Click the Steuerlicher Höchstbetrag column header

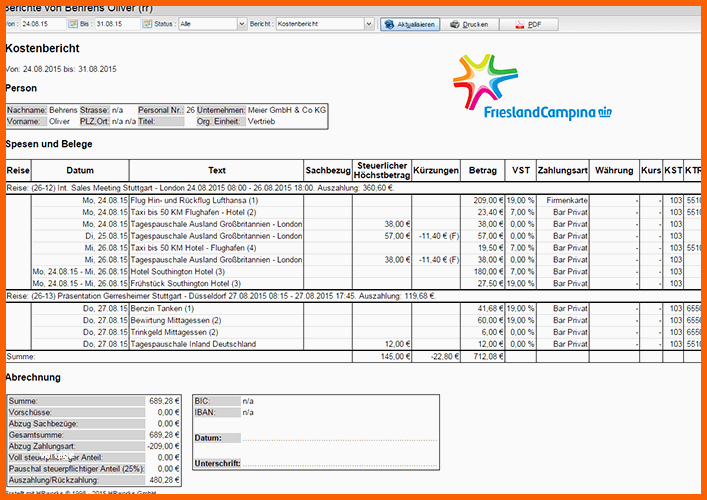382,170
